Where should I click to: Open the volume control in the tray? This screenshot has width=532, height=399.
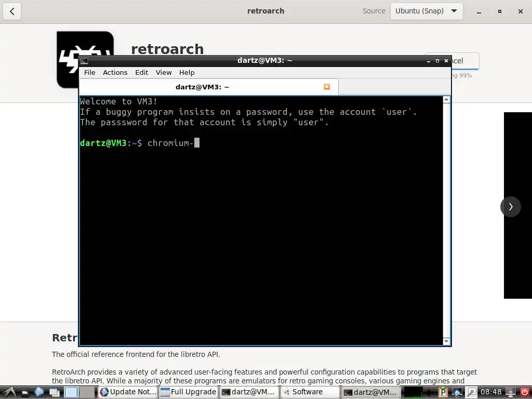pos(430,392)
